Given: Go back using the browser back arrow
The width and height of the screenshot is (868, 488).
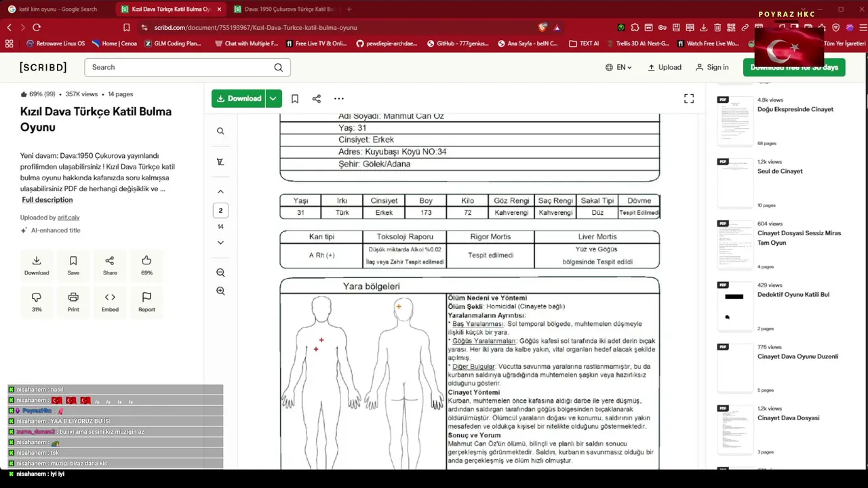Looking at the screenshot, I should coord(9,27).
